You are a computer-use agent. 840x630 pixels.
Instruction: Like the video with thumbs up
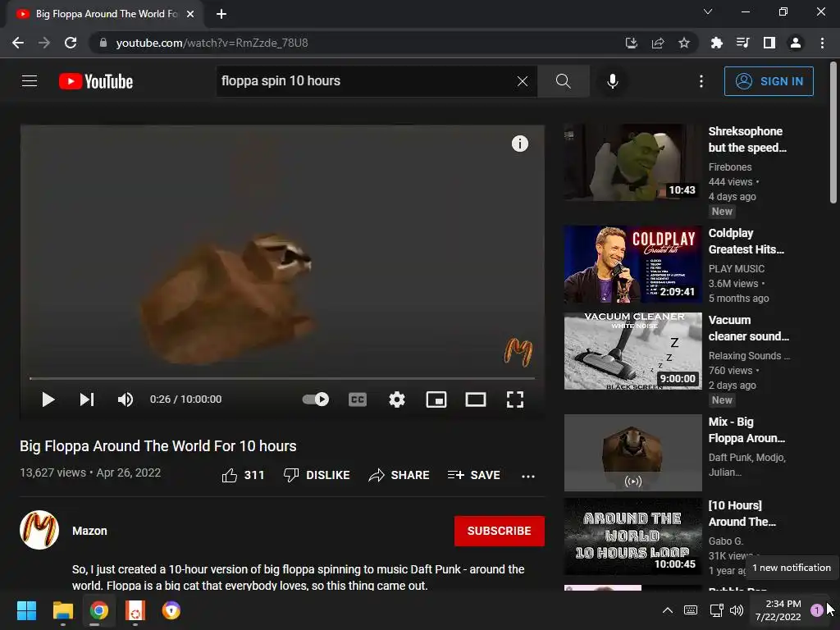tap(243, 475)
